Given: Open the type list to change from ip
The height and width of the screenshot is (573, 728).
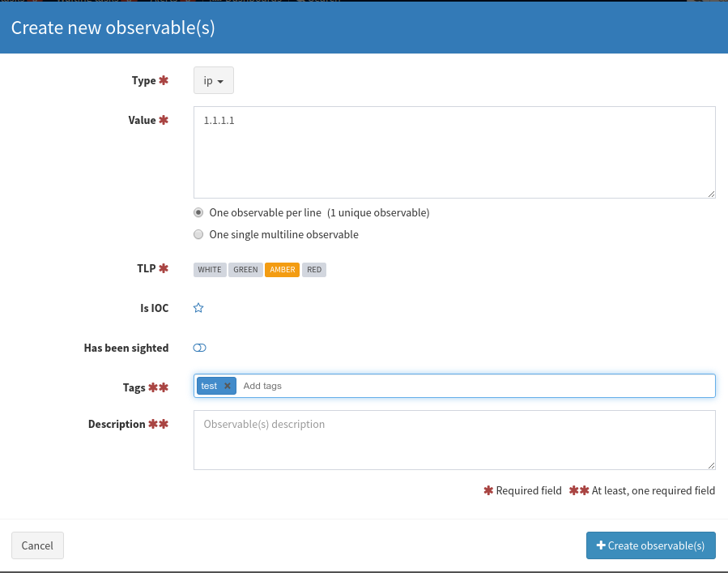Looking at the screenshot, I should click(x=213, y=80).
